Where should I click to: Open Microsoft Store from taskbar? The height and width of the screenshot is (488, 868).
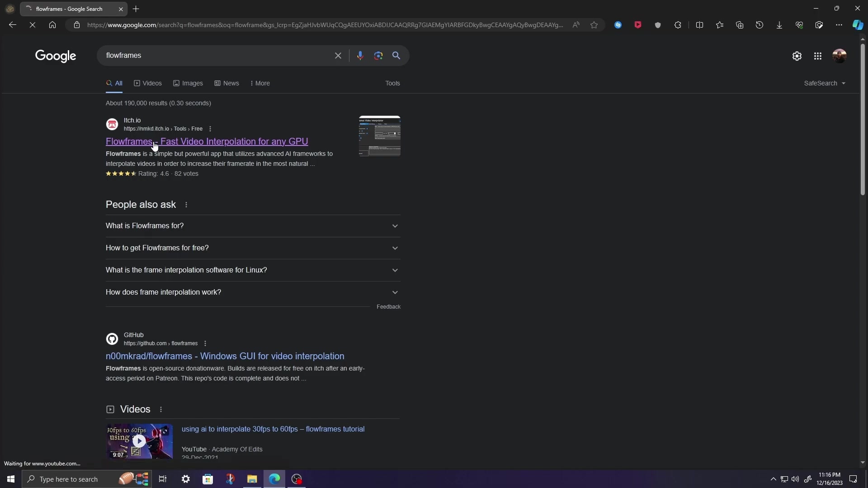[208, 479]
